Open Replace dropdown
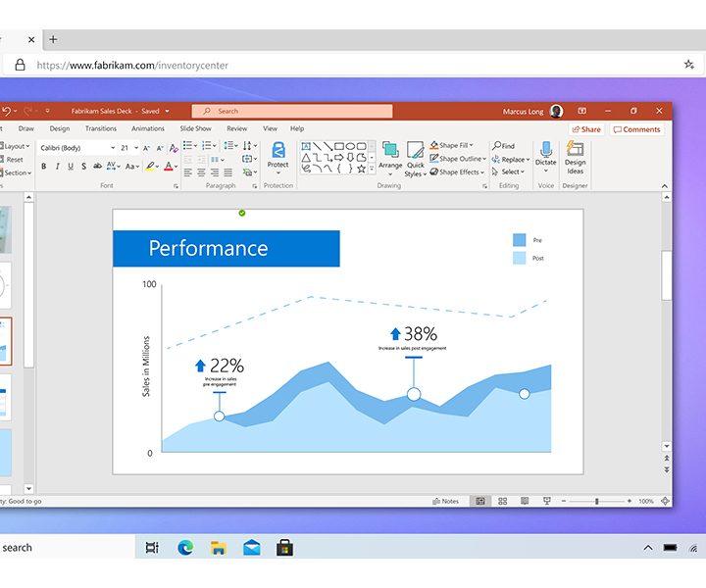Image resolution: width=706 pixels, height=588 pixels. coord(511,160)
